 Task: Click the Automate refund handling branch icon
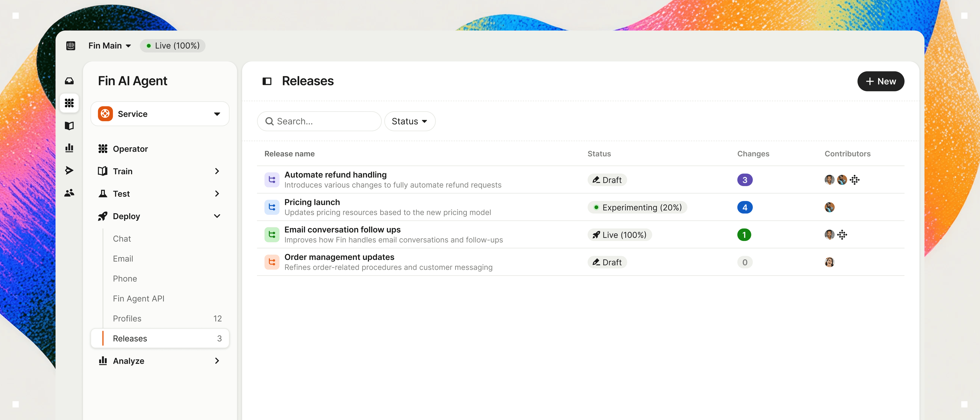272,180
